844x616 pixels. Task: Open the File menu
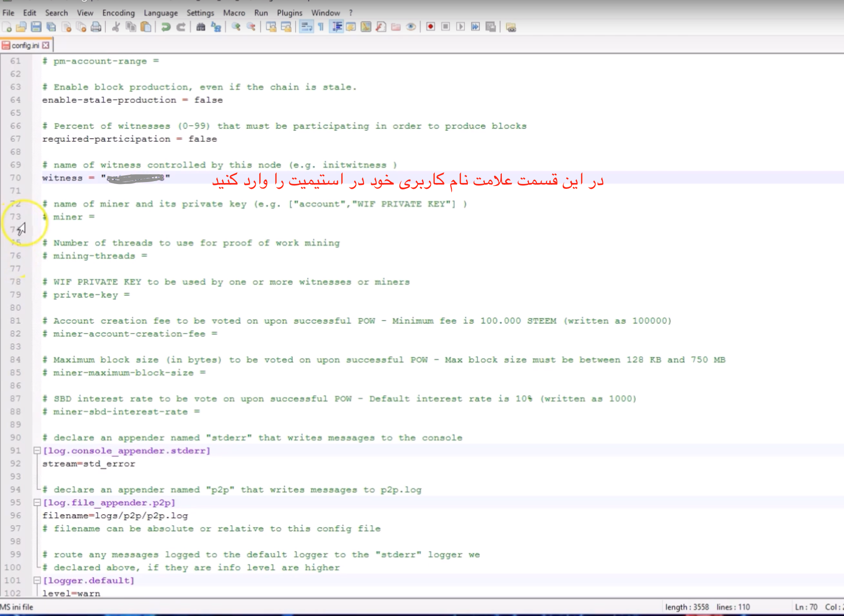[x=8, y=13]
